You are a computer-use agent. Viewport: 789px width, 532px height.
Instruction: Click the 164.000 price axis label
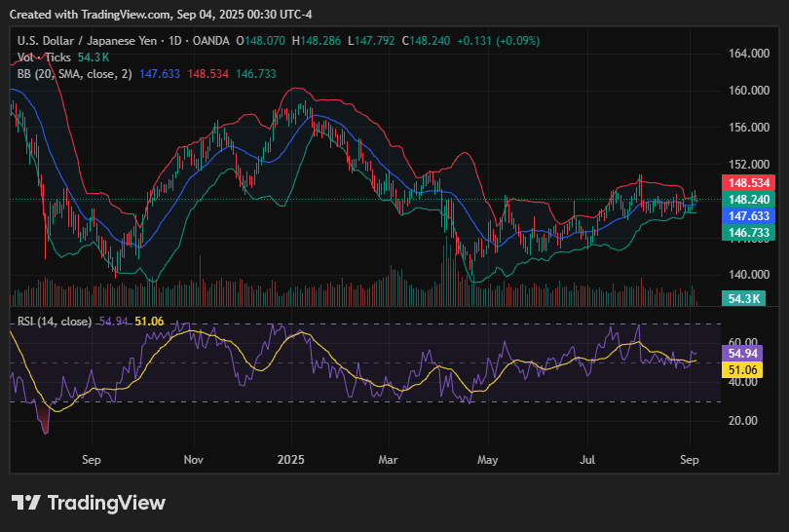pos(749,54)
